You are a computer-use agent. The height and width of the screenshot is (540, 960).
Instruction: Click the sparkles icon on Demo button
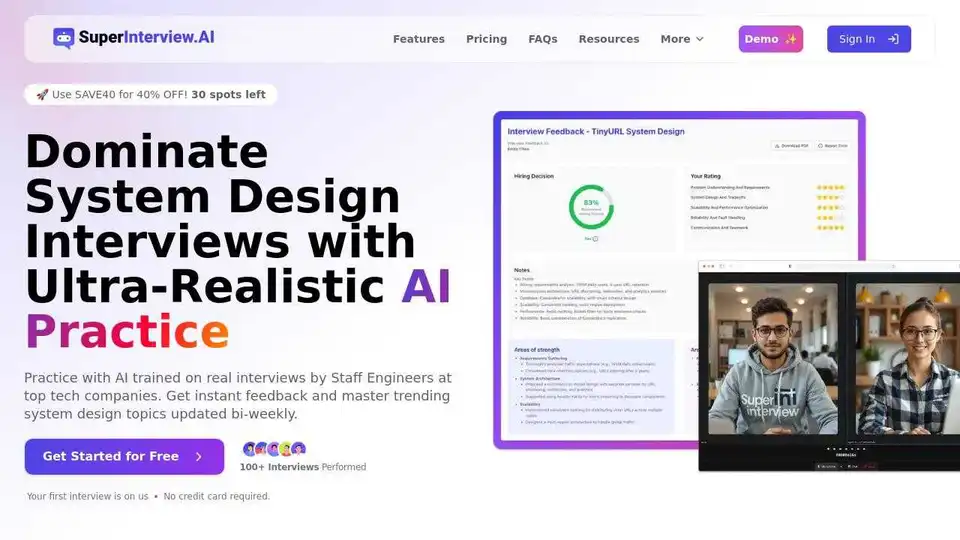790,39
